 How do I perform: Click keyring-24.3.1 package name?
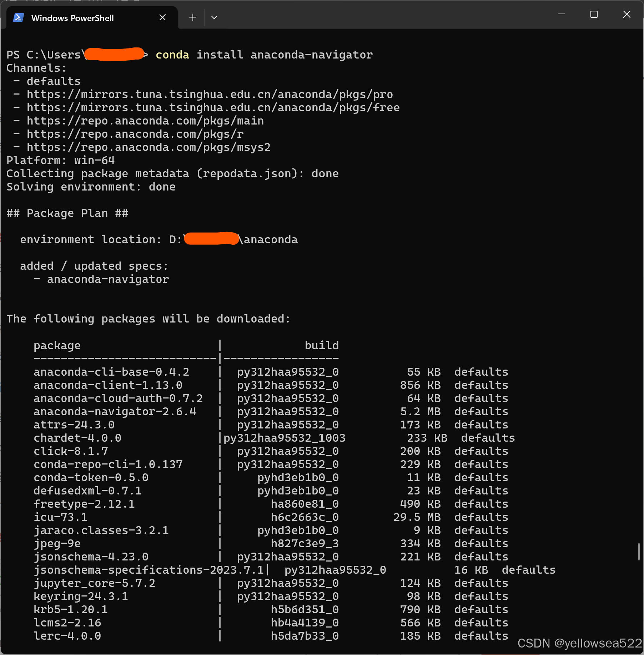click(81, 596)
